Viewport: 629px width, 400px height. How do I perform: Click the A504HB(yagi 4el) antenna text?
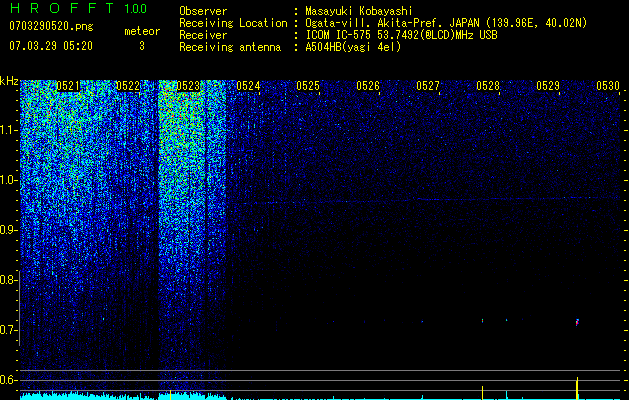(x=353, y=47)
